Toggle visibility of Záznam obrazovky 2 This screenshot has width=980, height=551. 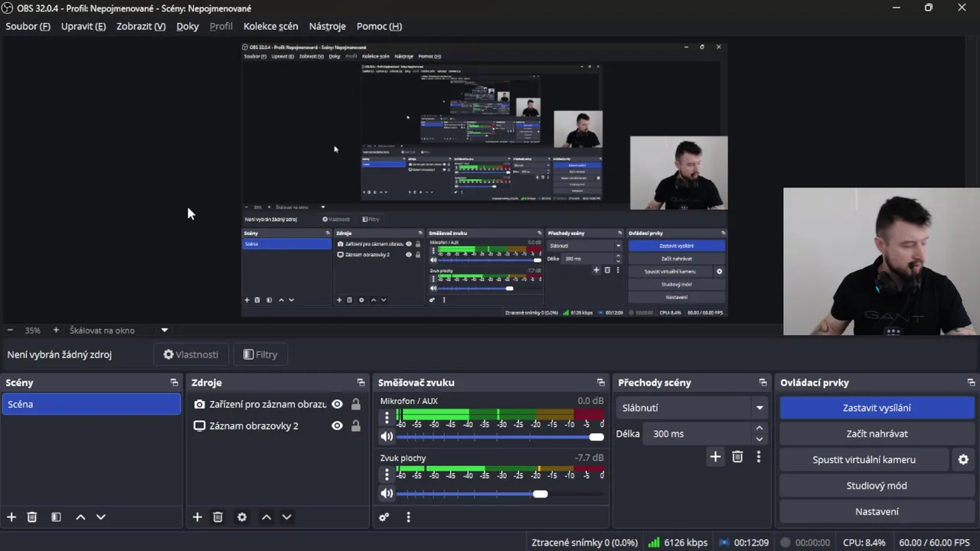point(337,425)
